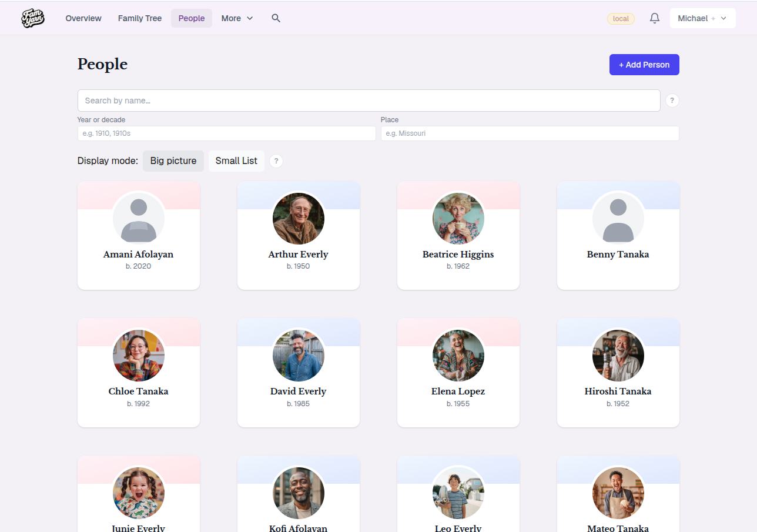Viewport: 757px width, 532px height.
Task: Open the Michael user dropdown
Action: 702,18
